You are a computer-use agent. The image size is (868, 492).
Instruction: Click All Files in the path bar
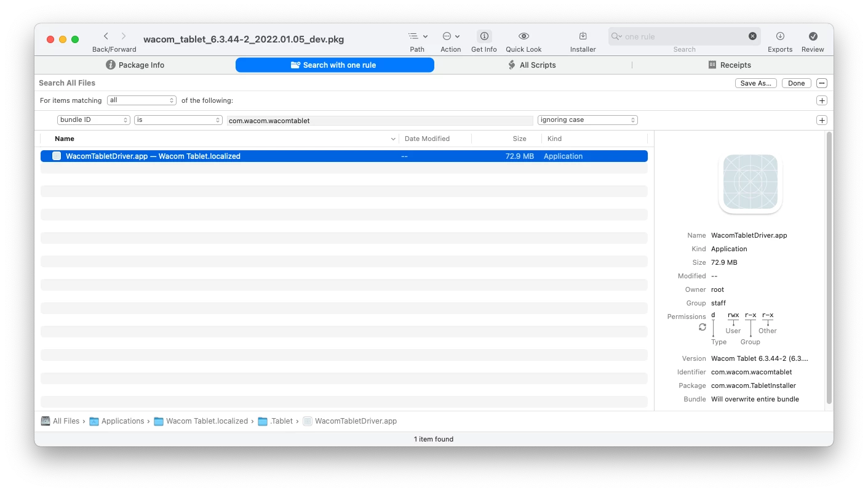click(60, 421)
